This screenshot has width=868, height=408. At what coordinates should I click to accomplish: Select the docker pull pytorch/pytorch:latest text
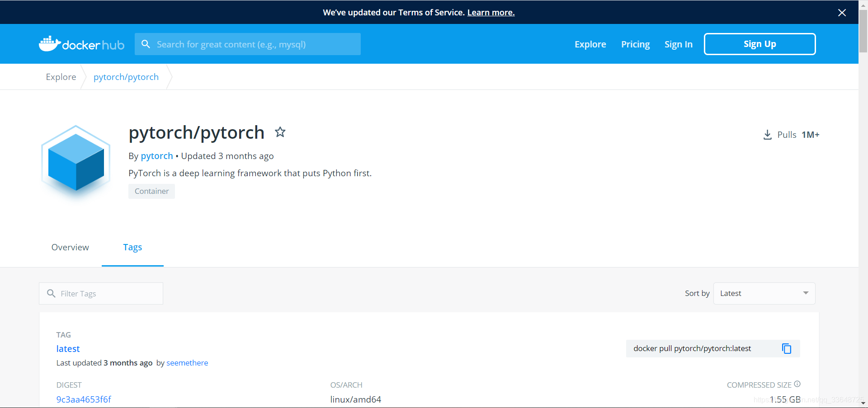tap(692, 348)
